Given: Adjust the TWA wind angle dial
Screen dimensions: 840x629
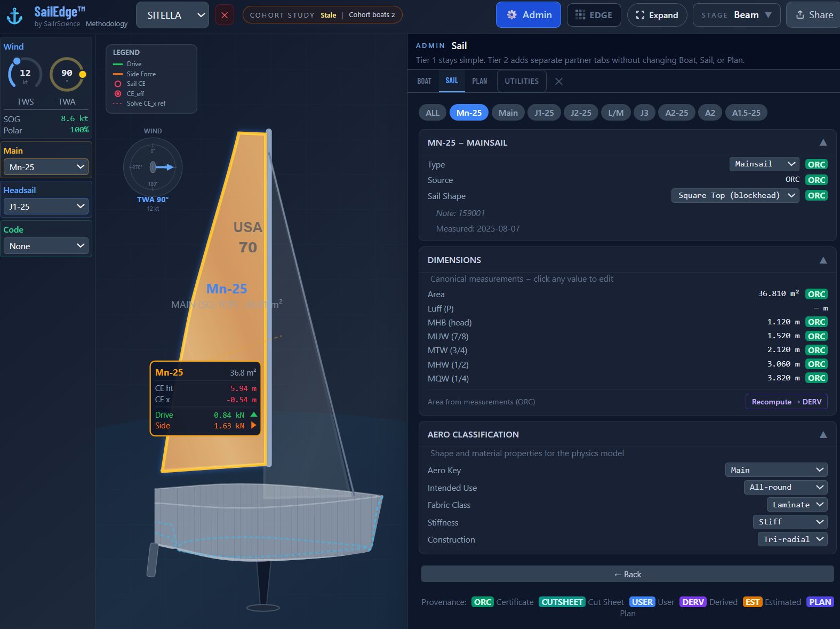Looking at the screenshot, I should coord(67,75).
